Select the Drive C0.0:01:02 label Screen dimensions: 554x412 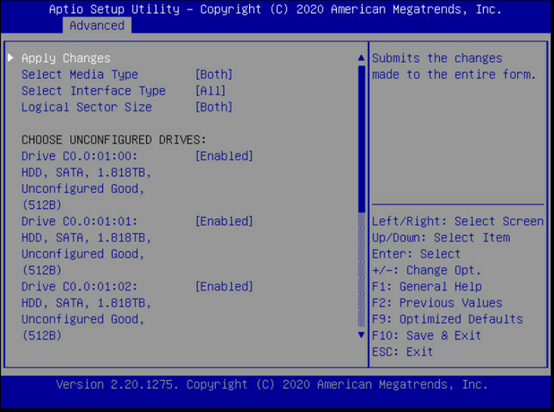(79, 286)
